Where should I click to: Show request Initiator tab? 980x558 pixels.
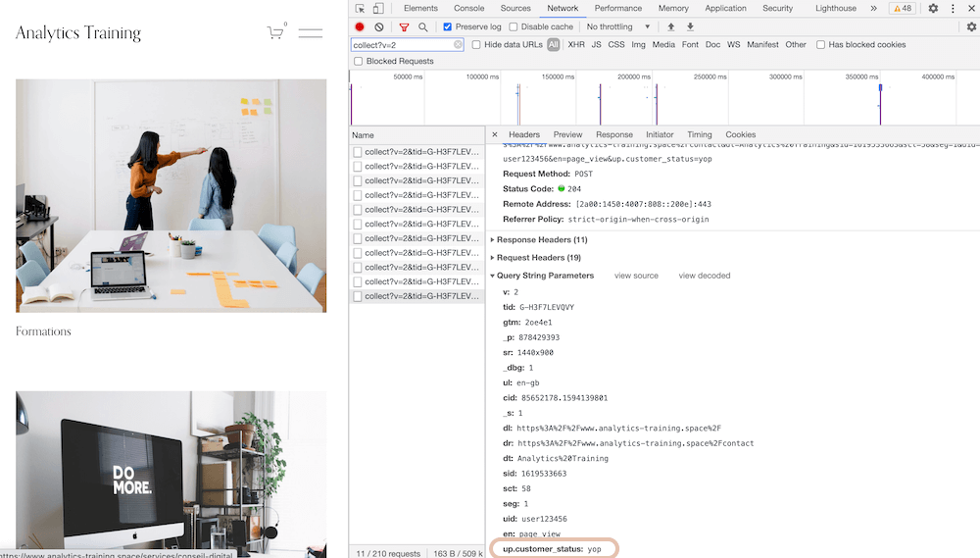click(x=660, y=134)
